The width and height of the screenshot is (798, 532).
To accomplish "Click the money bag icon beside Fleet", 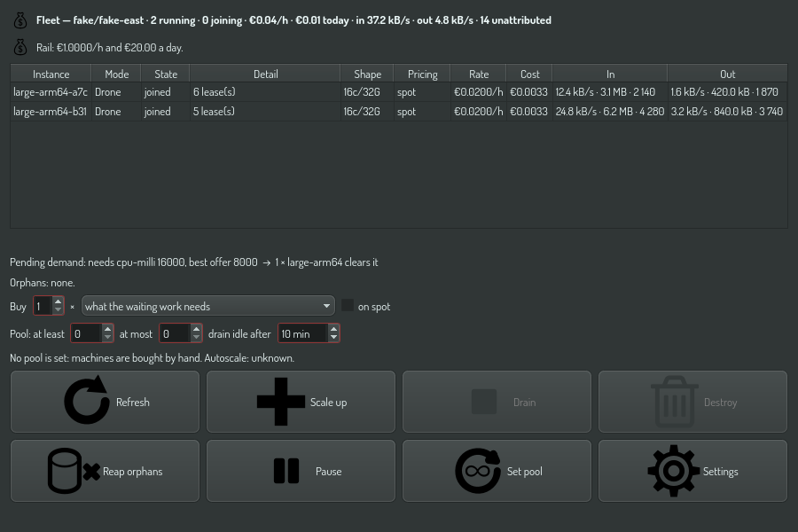I will (20, 20).
